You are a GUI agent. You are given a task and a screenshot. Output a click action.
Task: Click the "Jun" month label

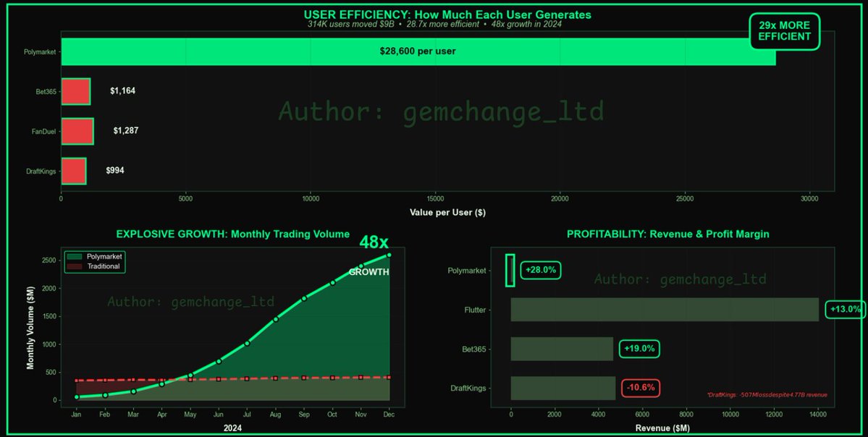coord(219,415)
